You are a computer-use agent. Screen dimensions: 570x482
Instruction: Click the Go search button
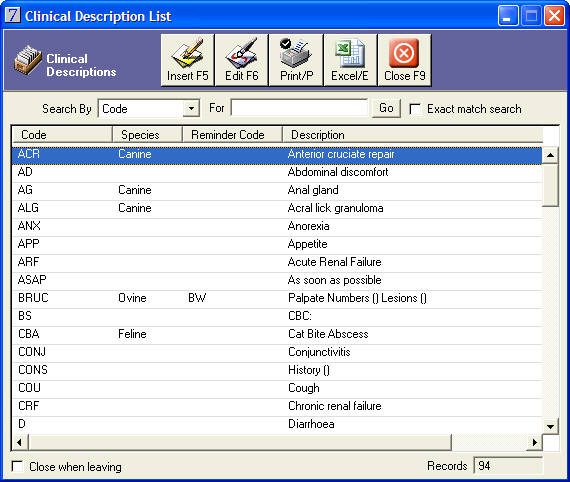pos(386,108)
